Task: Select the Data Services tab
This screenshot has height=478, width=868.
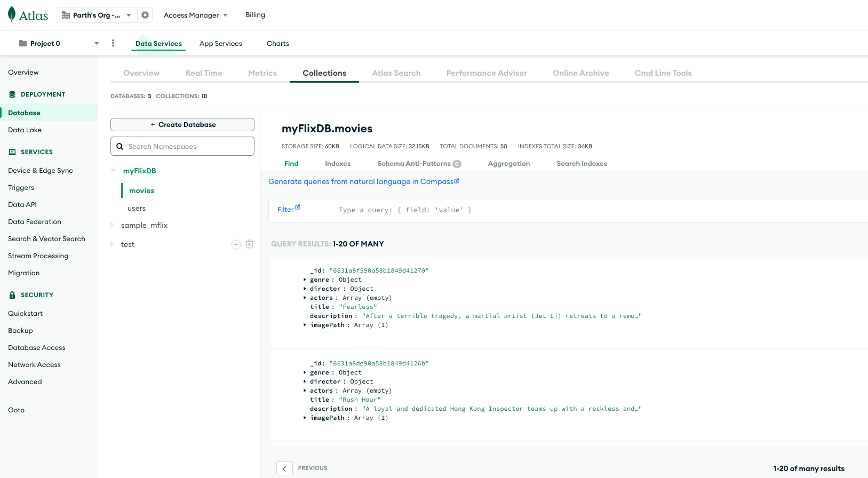Action: [x=158, y=44]
